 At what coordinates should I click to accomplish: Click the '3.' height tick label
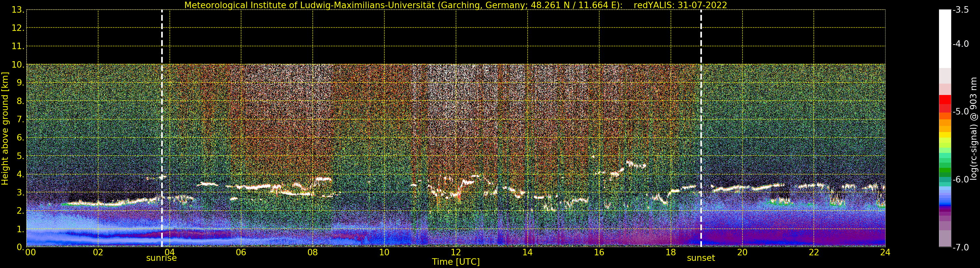[x=21, y=192]
